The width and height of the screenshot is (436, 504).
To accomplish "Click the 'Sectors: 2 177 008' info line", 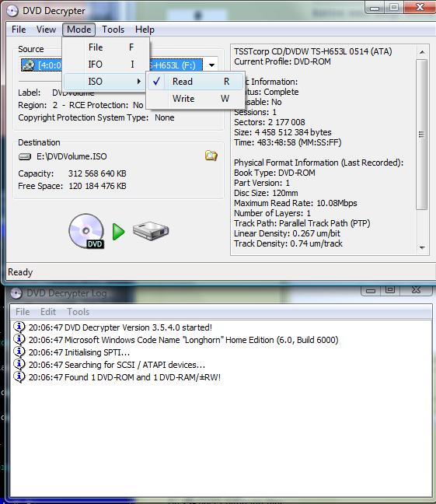I will click(269, 122).
